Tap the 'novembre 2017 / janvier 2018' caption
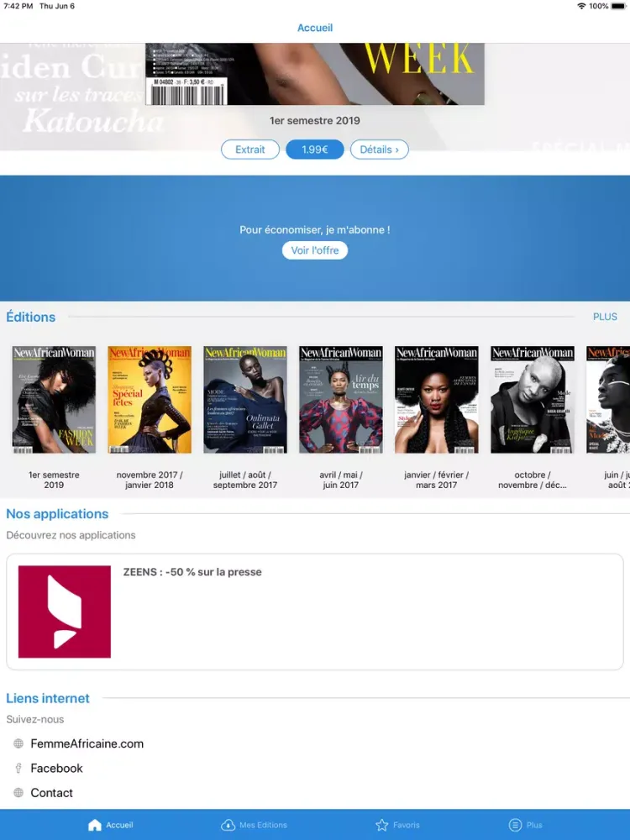Image resolution: width=630 pixels, height=840 pixels. [150, 480]
